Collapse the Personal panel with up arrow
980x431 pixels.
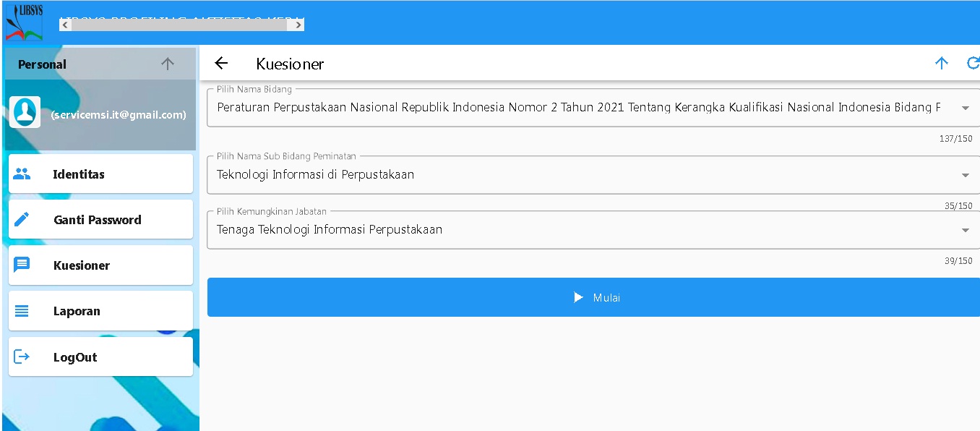(168, 64)
